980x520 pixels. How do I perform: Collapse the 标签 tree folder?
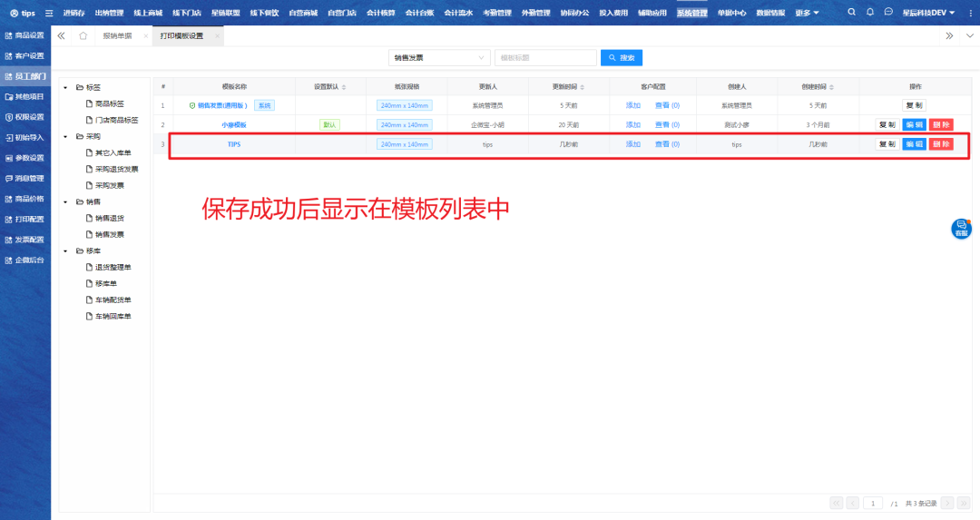pos(65,87)
